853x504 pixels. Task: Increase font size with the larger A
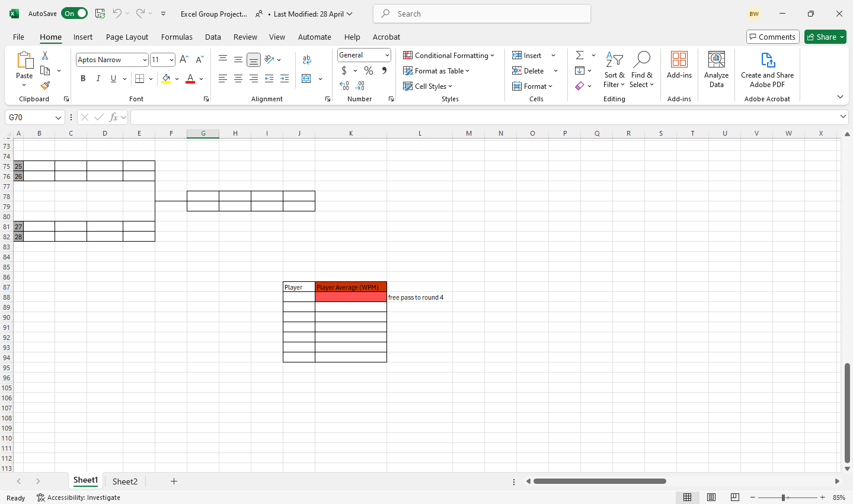pos(184,60)
